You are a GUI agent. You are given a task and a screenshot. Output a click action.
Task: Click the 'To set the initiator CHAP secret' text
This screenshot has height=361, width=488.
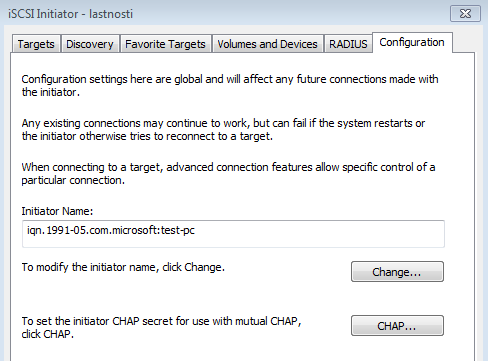pyautogui.click(x=161, y=327)
